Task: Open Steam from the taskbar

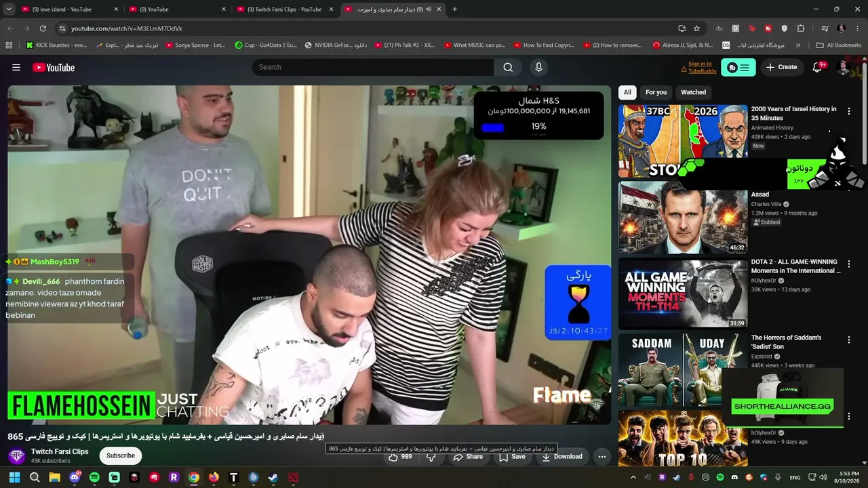Action: point(273,477)
